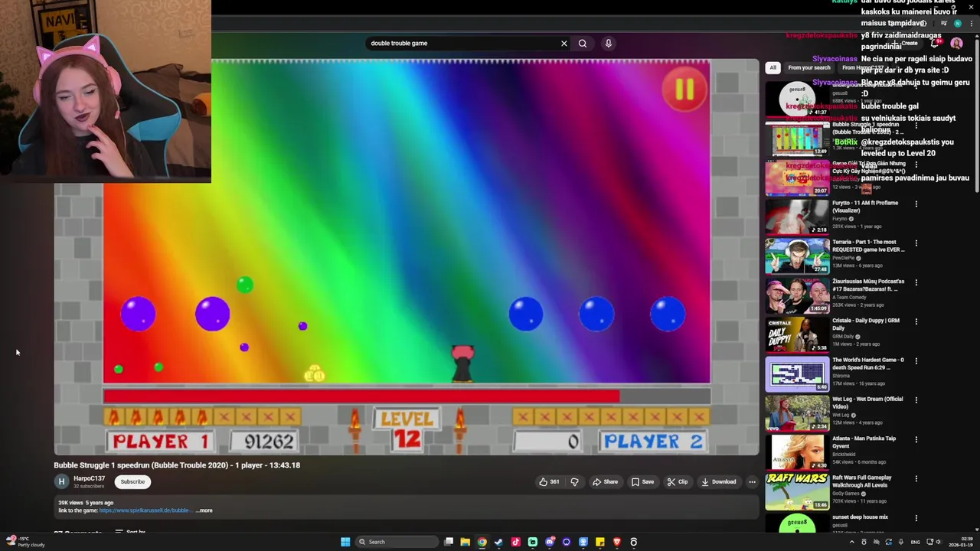Open OBS Studio from the taskbar
This screenshot has width=980, height=551.
(634, 542)
